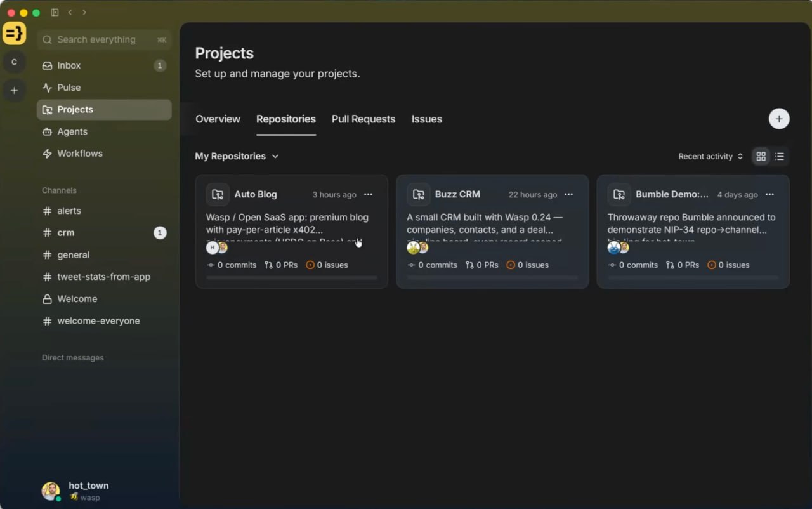This screenshot has width=812, height=509.
Task: Click the Agents robot icon
Action: pos(47,131)
